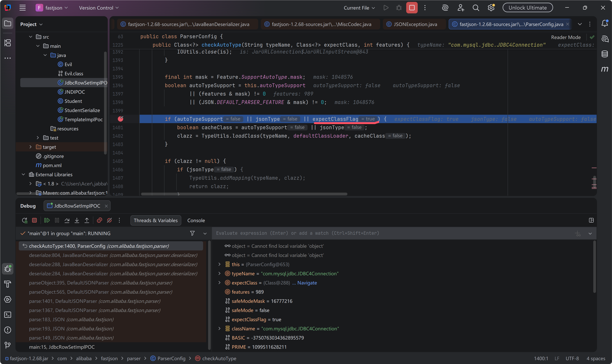Open the Git tool window
Image resolution: width=612 pixels, height=364 pixels.
click(8, 345)
